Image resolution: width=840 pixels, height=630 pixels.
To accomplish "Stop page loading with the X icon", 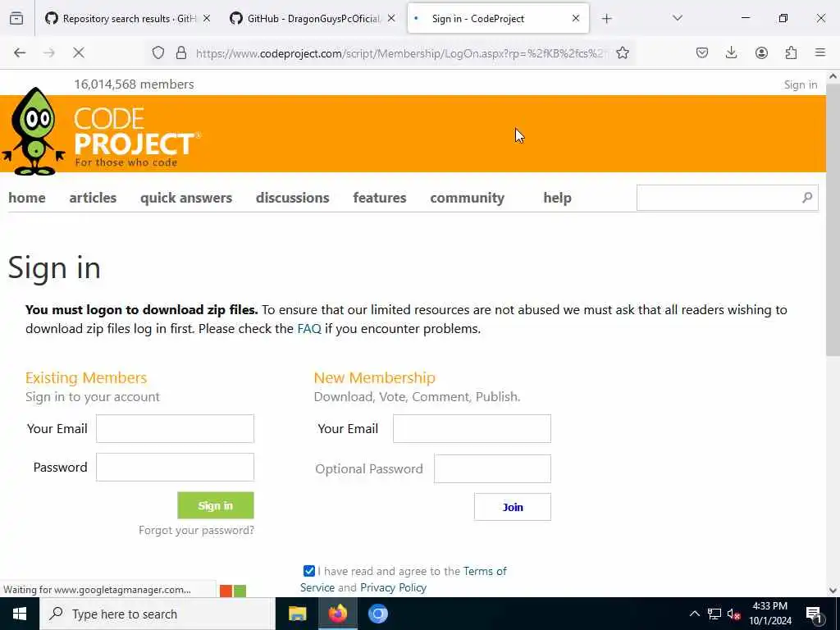I will (79, 52).
